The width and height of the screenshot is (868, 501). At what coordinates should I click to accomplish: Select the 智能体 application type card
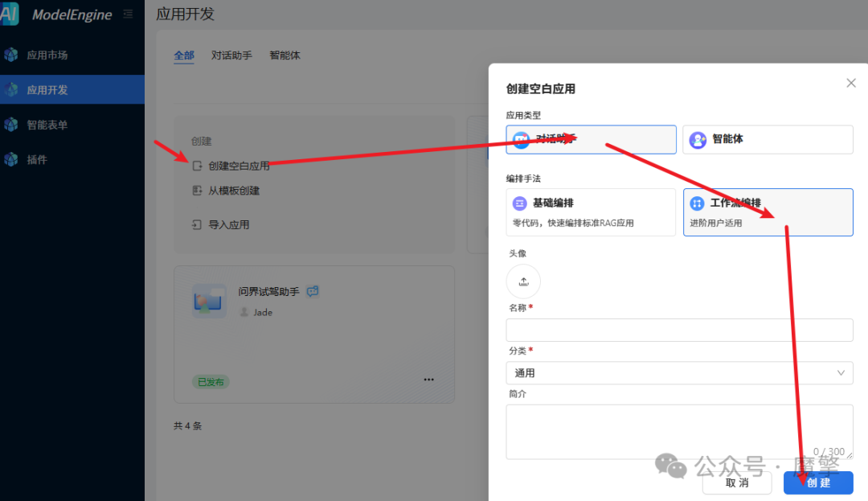768,139
